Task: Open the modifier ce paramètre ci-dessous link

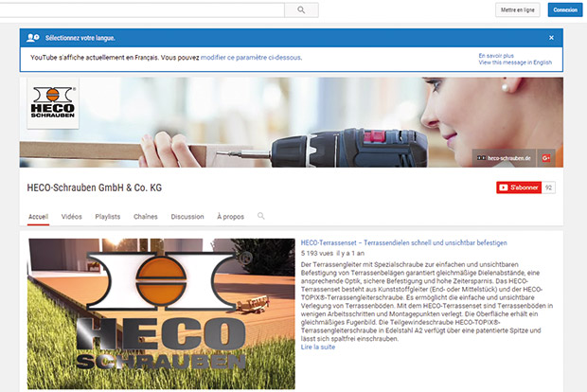Action: 251,58
